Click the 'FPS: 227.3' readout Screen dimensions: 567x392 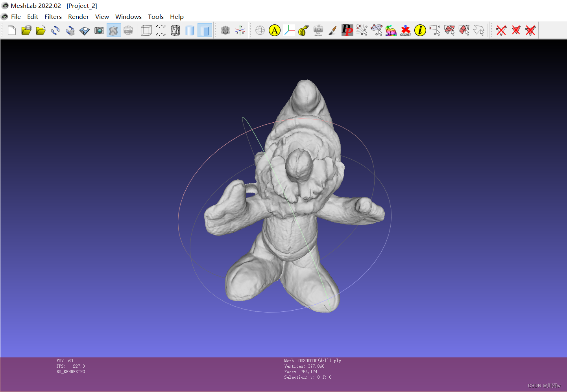(x=71, y=366)
